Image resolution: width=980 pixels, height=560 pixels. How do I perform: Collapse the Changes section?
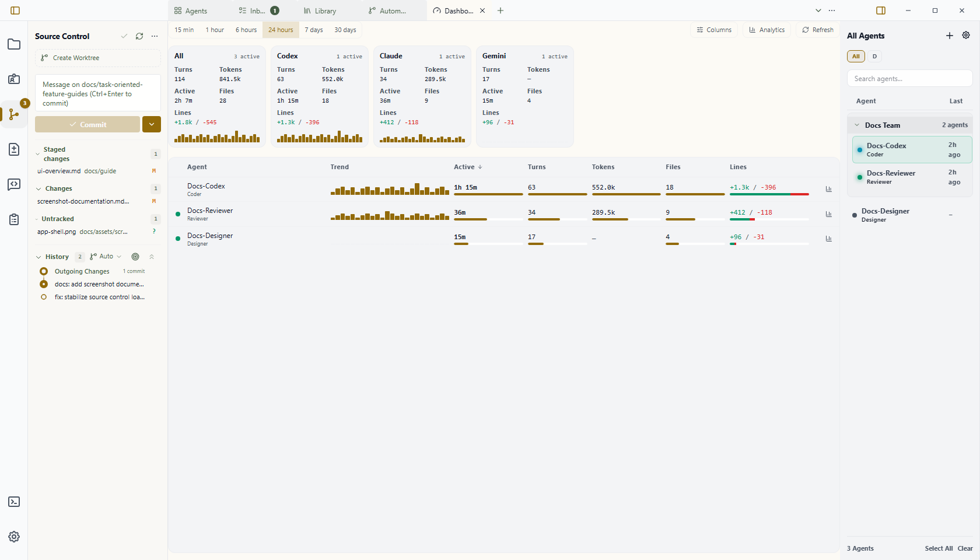point(38,189)
